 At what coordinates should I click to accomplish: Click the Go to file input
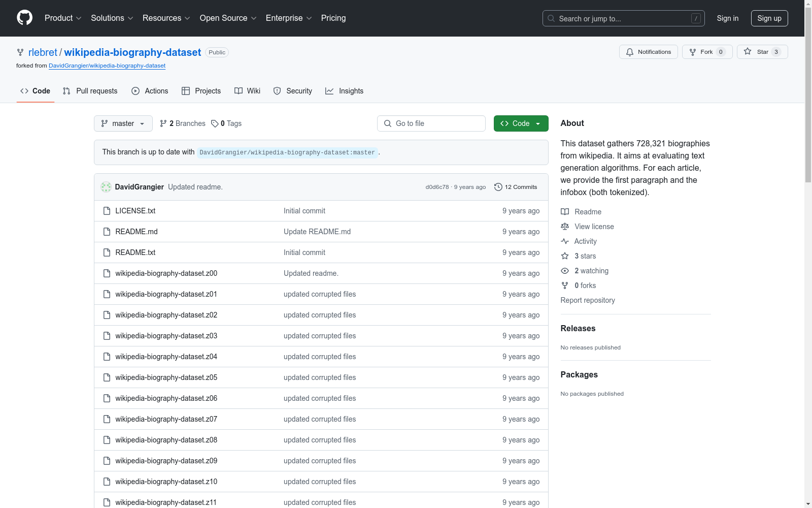point(431,123)
